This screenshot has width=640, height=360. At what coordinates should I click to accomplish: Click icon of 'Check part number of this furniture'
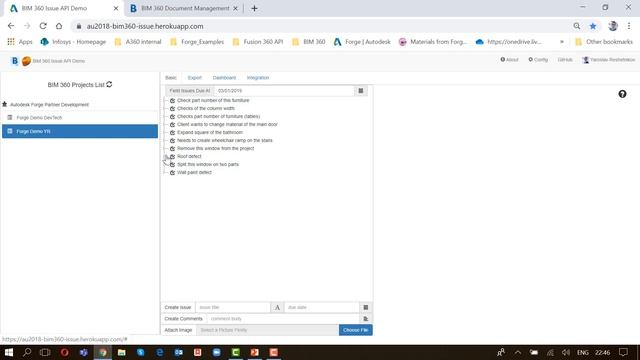point(172,100)
